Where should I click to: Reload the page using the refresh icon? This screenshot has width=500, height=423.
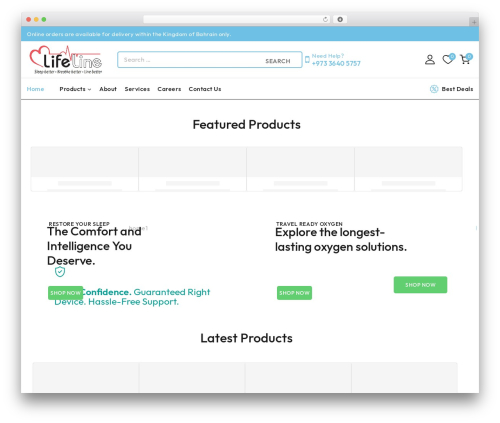tap(325, 19)
